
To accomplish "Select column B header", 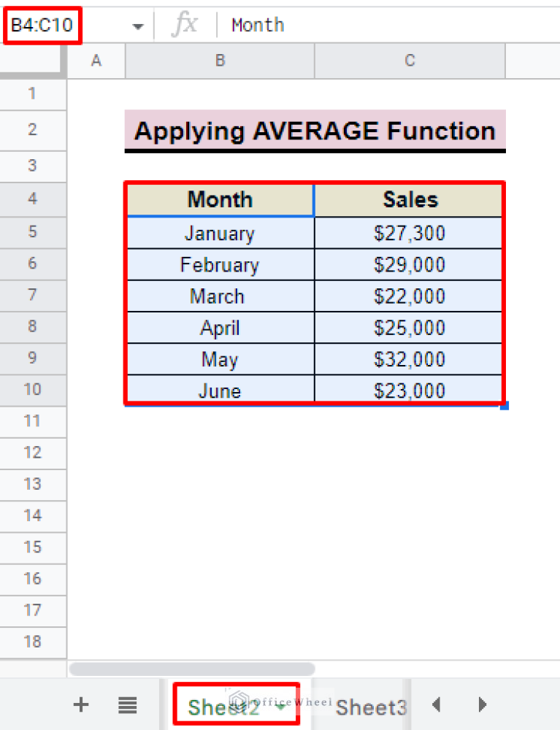I will (x=220, y=61).
